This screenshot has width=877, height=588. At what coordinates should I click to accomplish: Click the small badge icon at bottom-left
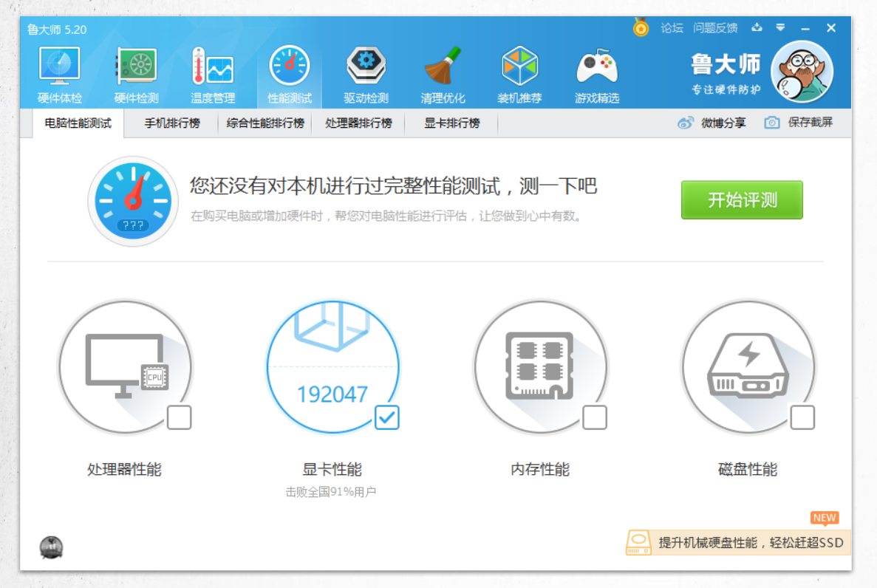click(52, 547)
